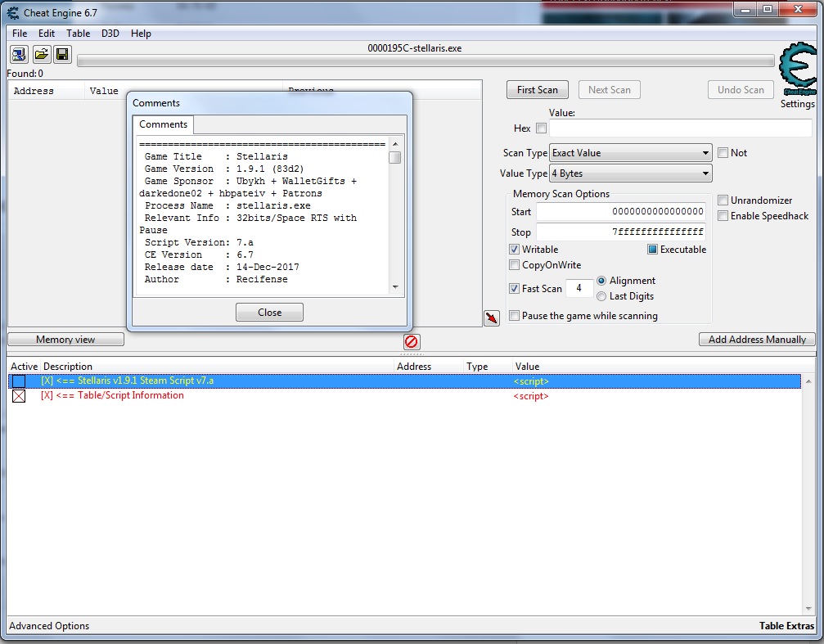Click the Value column header in results
Screen dimensions: 824x644
[104, 91]
